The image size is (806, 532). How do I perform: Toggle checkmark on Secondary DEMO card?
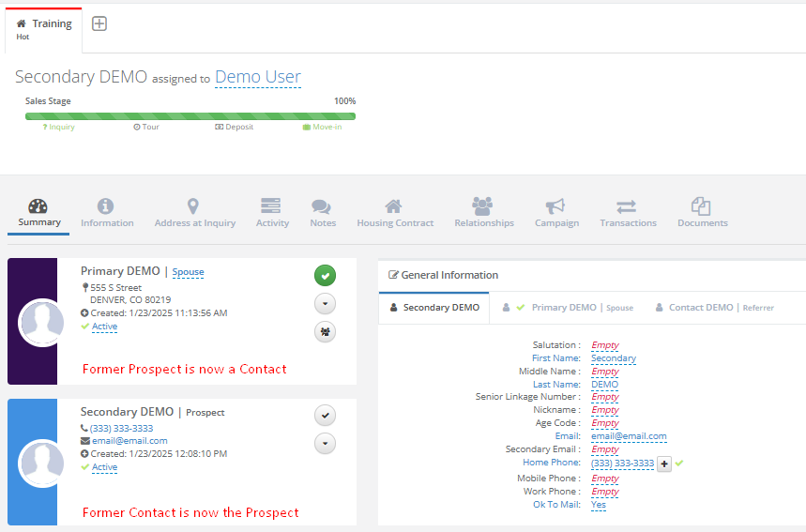click(x=325, y=416)
